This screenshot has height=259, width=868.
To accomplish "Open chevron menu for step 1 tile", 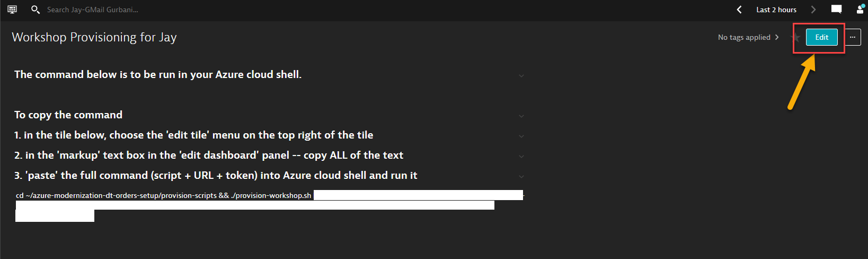I will click(521, 136).
